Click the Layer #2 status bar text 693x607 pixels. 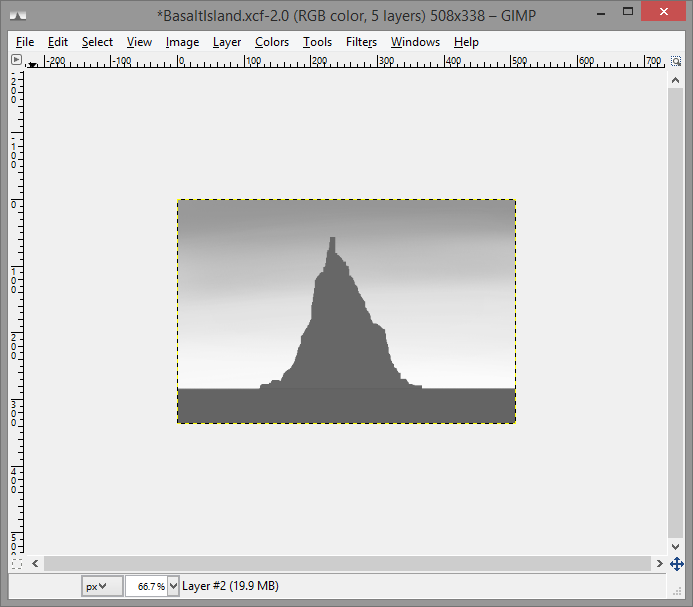click(230, 586)
